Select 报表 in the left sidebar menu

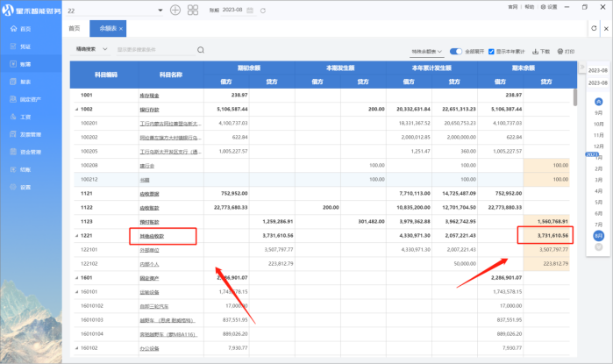click(25, 81)
